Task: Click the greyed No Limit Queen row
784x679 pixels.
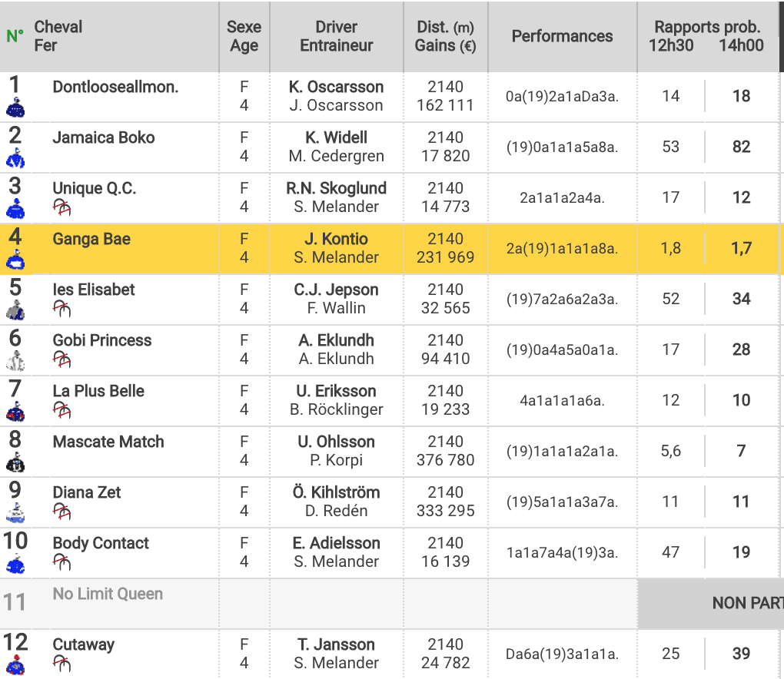Action: [x=108, y=594]
